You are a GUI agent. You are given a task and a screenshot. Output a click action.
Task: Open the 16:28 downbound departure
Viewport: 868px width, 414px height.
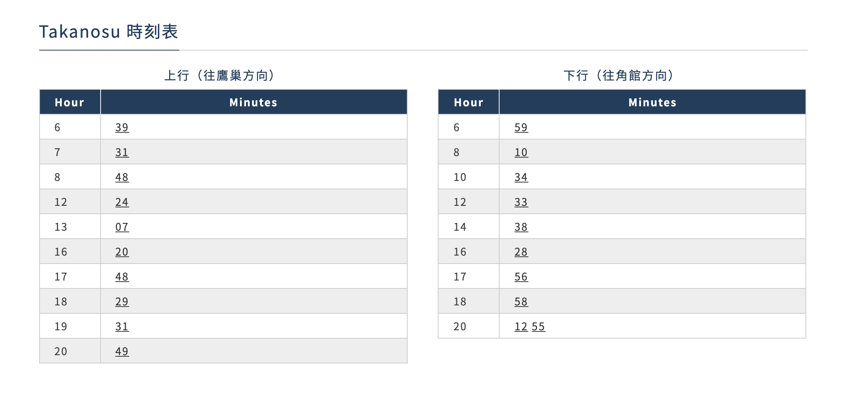click(521, 252)
